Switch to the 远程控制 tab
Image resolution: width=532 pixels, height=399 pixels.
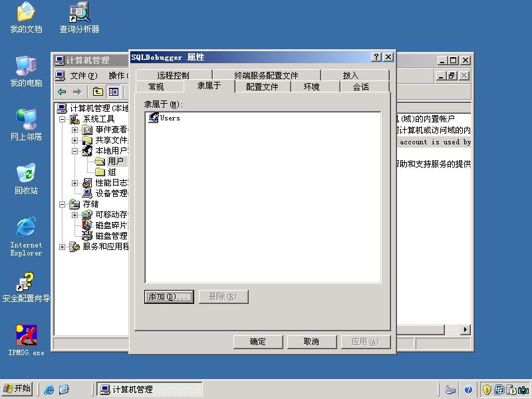pos(174,75)
